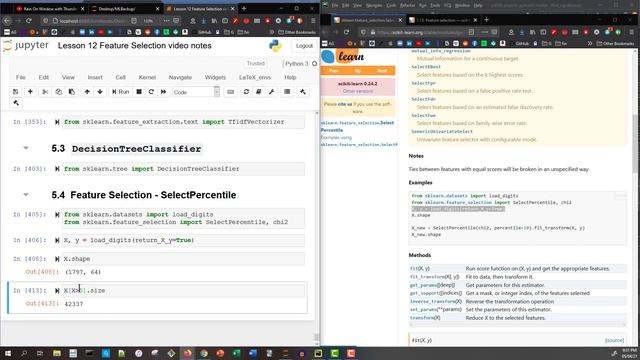Image resolution: width=640 pixels, height=360 pixels.
Task: Run cell In [405] using its run icon
Action: [x=57, y=214]
